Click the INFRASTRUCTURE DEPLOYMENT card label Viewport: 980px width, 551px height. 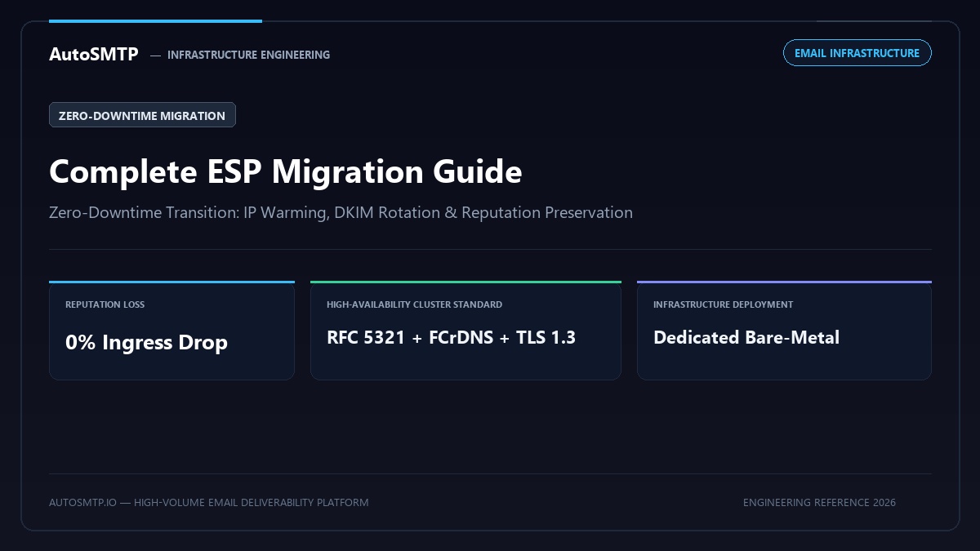click(723, 304)
